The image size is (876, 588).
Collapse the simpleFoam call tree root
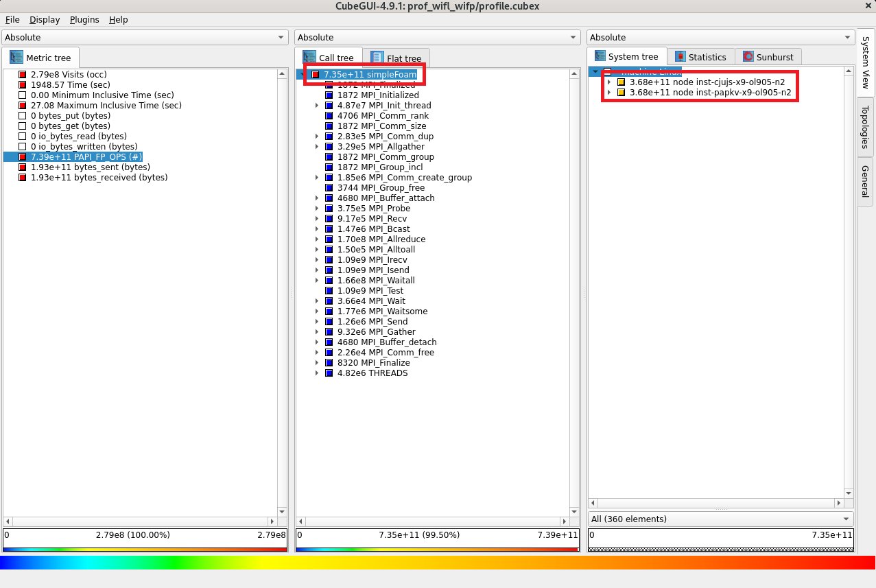[x=303, y=74]
